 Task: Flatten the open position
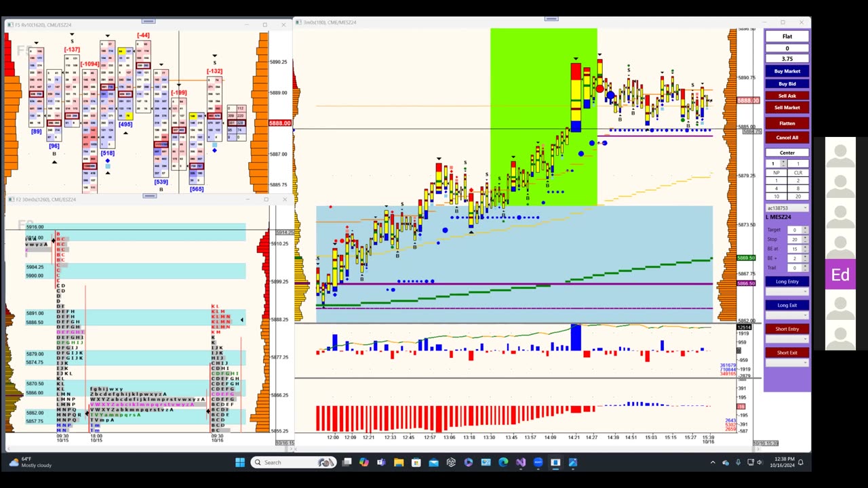tap(787, 123)
